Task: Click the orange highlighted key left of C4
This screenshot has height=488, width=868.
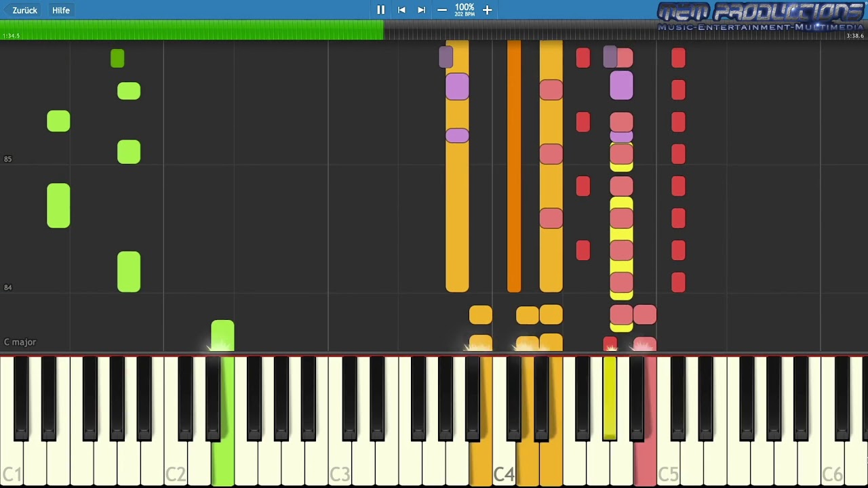Action: coord(480,464)
